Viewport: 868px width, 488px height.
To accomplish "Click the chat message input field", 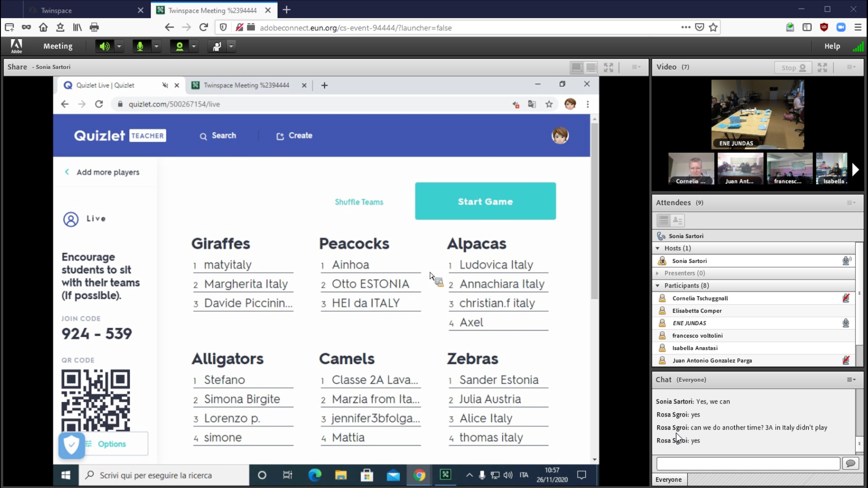I will 748,463.
